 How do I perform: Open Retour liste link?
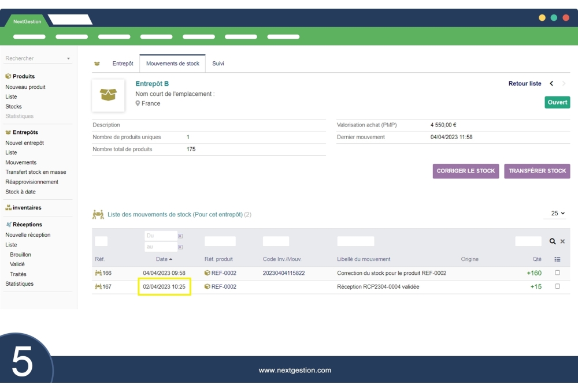[x=524, y=84]
